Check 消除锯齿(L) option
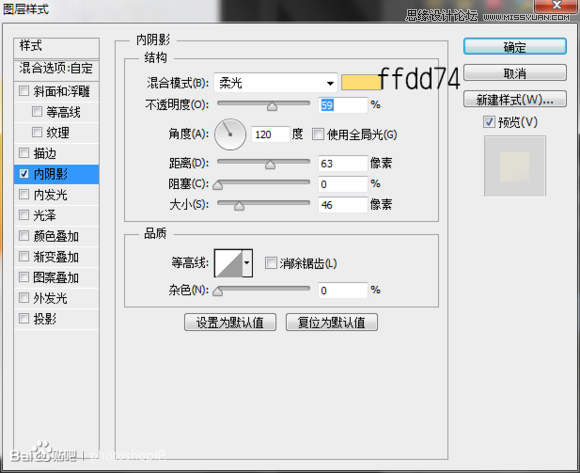This screenshot has height=473, width=580. [x=271, y=263]
